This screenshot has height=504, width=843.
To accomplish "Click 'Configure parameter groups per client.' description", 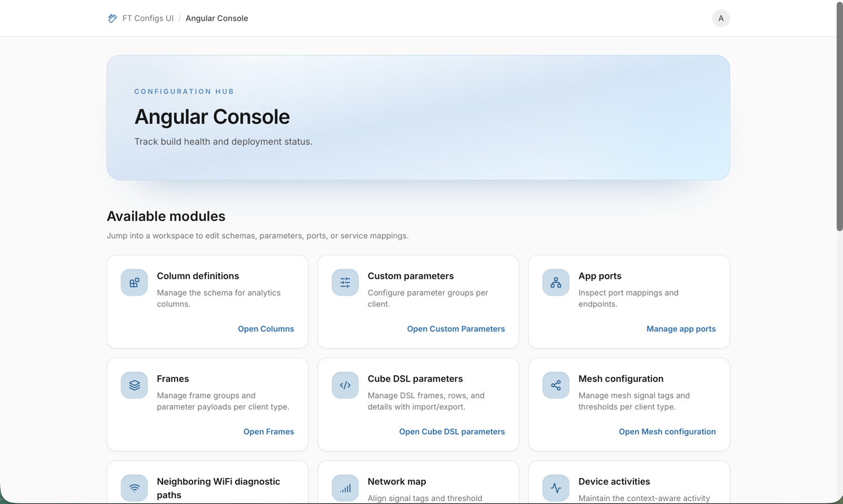I will click(427, 298).
